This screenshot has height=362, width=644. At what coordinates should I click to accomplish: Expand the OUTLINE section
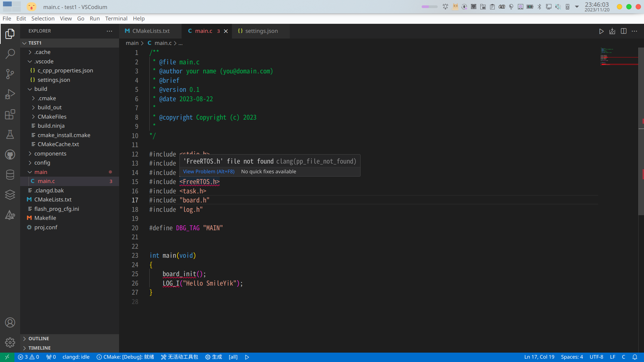pos(69,339)
